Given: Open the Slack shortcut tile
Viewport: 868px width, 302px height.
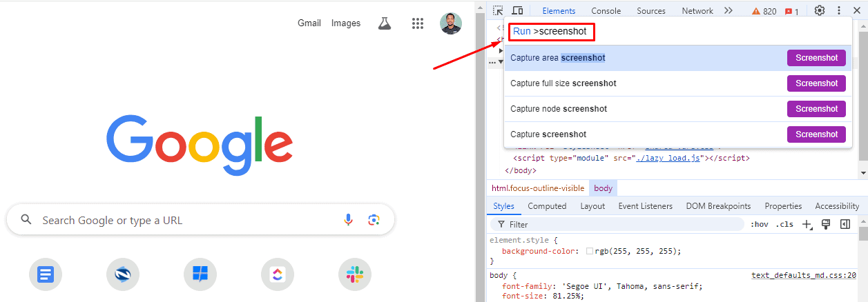Looking at the screenshot, I should pos(355,275).
